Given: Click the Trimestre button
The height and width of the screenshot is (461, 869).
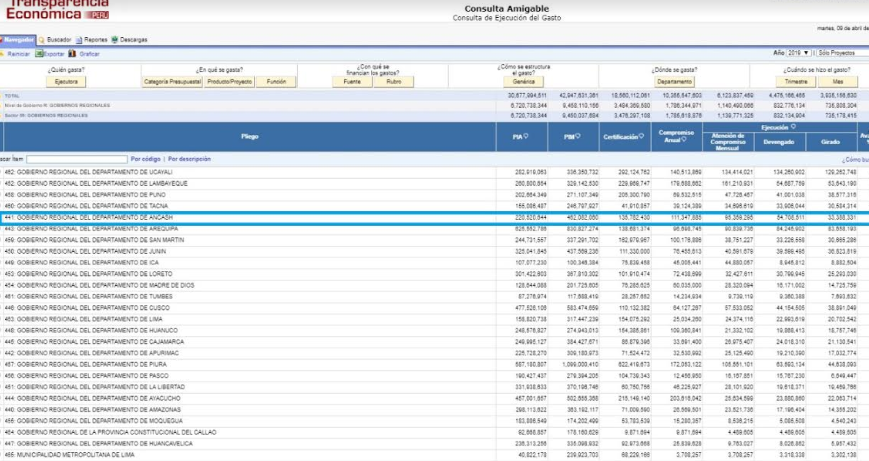Looking at the screenshot, I should (796, 81).
